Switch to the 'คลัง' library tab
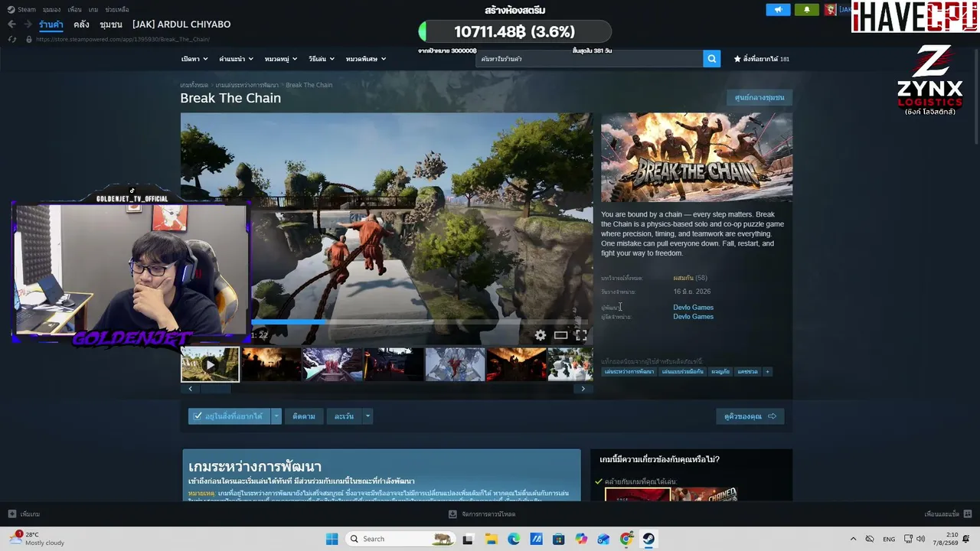The image size is (980, 551). (81, 24)
